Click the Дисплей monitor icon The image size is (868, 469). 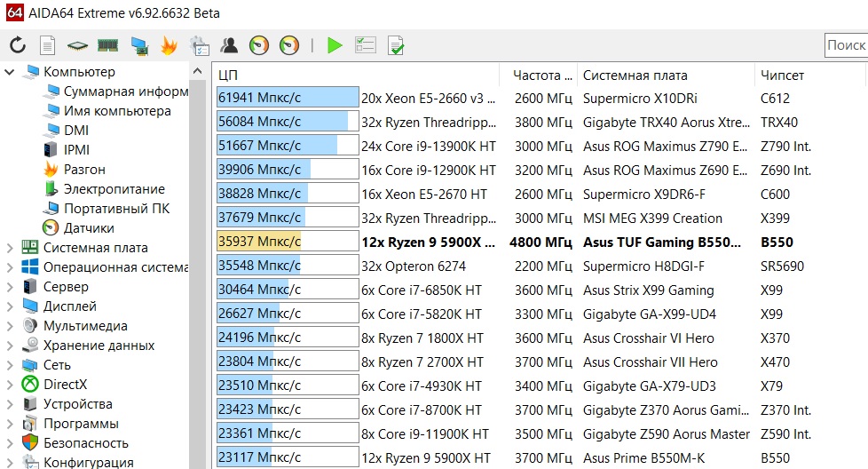click(x=30, y=306)
